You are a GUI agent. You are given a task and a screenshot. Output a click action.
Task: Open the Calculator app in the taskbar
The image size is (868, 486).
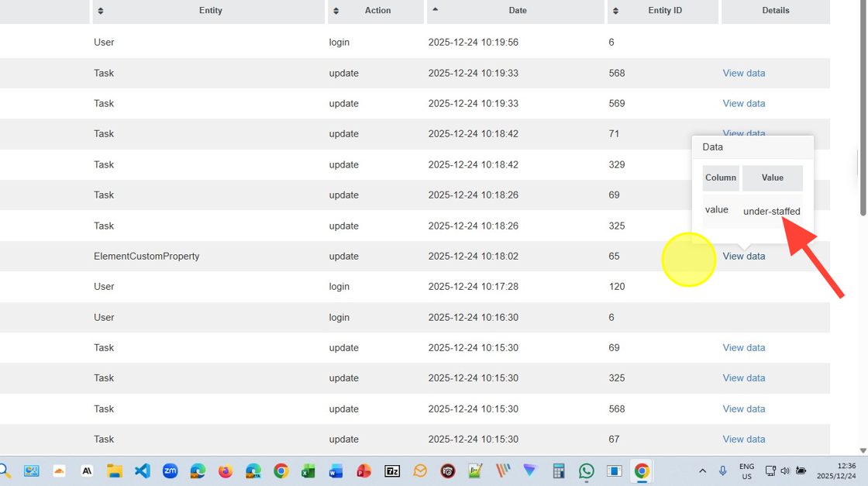(559, 470)
